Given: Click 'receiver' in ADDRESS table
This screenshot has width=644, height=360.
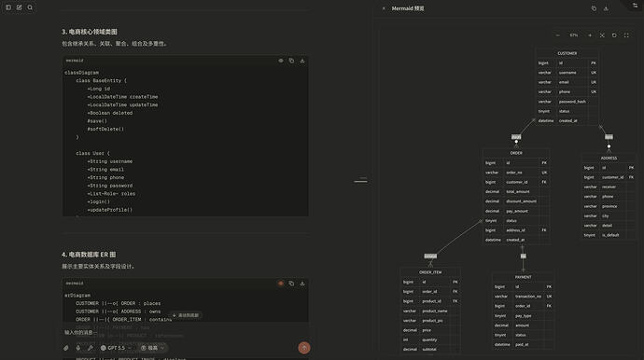Looking at the screenshot, I should 609,187.
